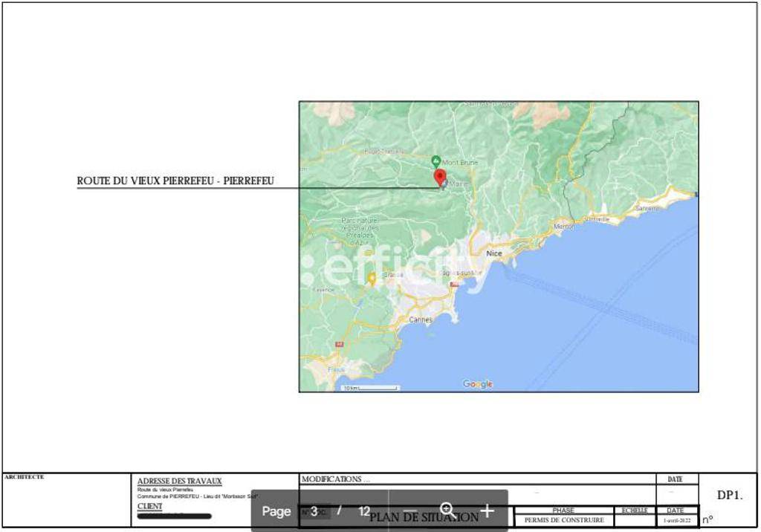Click the 'DP1.' sheet reference

click(730, 495)
